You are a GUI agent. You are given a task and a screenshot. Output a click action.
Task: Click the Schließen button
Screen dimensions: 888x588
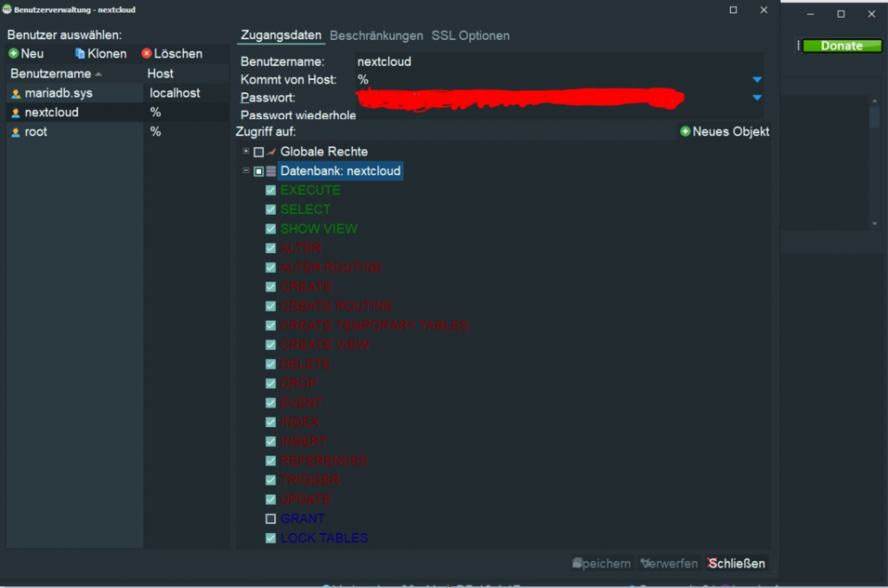736,564
